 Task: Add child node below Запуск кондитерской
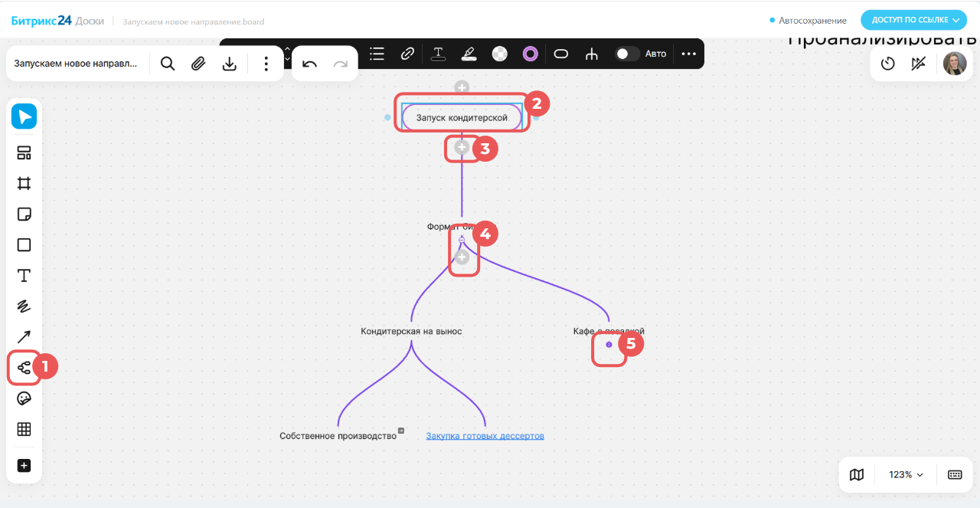[462, 147]
